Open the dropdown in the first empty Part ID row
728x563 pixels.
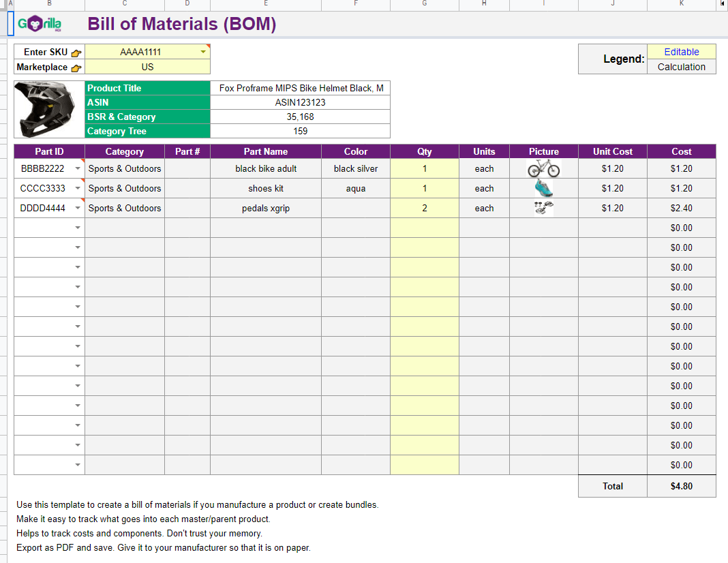(x=78, y=228)
